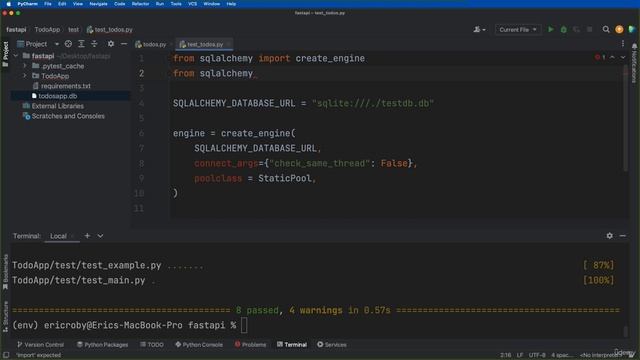This screenshot has height=360, width=640.
Task: Toggle Project side tool window button
Action: pyautogui.click(x=5, y=54)
